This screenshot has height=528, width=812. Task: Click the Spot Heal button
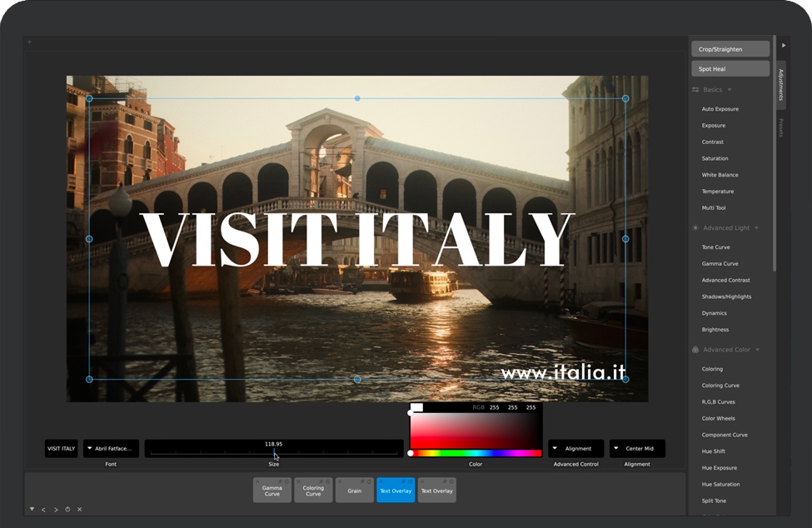[730, 69]
